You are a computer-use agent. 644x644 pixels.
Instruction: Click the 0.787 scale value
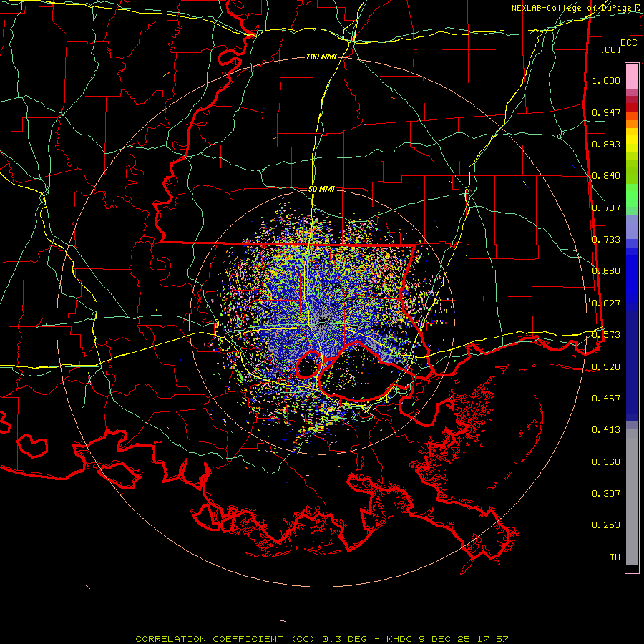tap(606, 208)
